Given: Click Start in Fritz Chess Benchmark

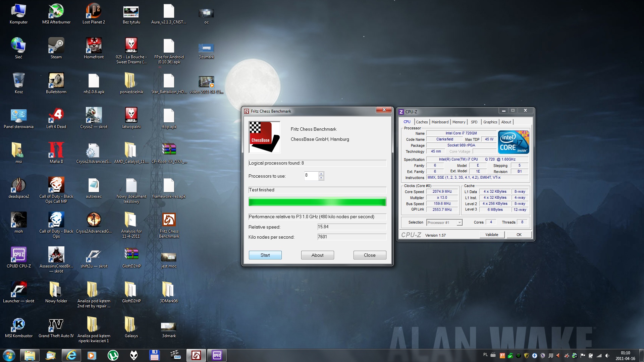Looking at the screenshot, I should [x=265, y=255].
